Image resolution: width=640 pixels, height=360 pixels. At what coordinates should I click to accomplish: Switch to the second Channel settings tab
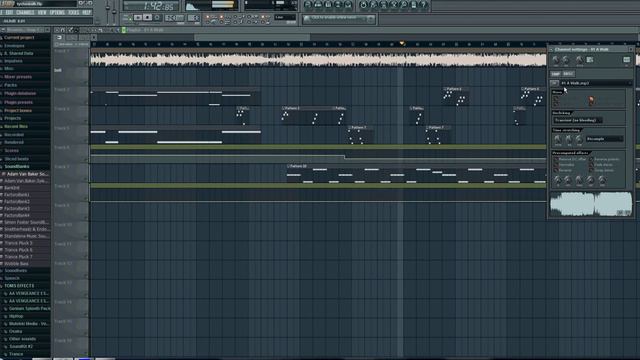568,74
